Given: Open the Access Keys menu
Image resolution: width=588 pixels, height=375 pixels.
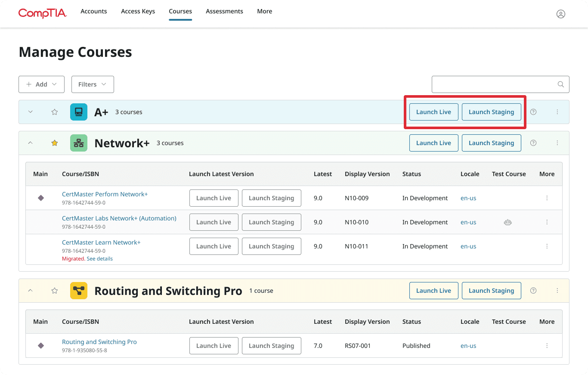Looking at the screenshot, I should (138, 11).
